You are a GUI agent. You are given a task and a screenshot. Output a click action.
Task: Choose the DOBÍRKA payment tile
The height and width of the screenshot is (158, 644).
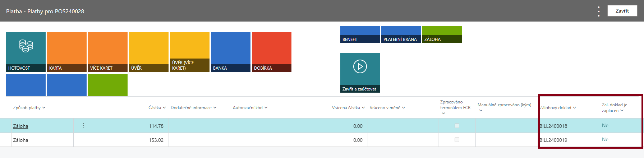272,52
